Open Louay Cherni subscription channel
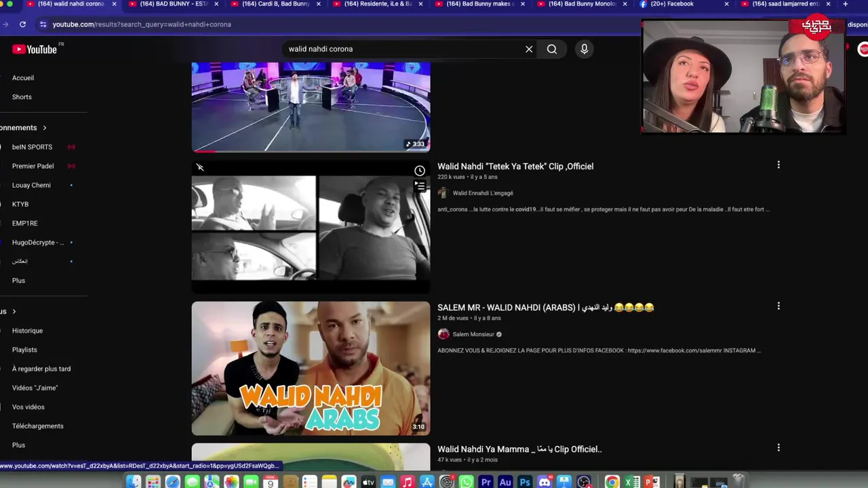This screenshot has height=488, width=868. (x=31, y=185)
